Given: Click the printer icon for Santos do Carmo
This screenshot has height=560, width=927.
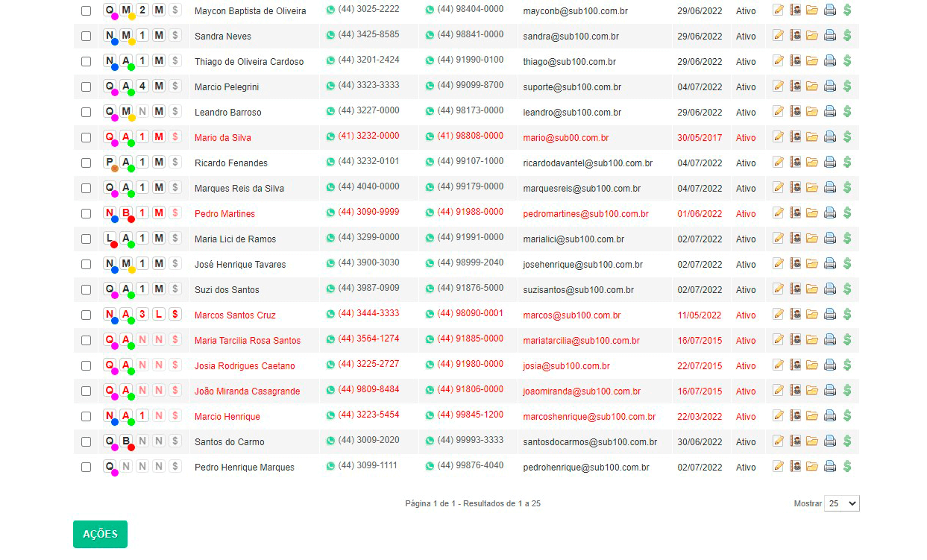Looking at the screenshot, I should pyautogui.click(x=829, y=441).
